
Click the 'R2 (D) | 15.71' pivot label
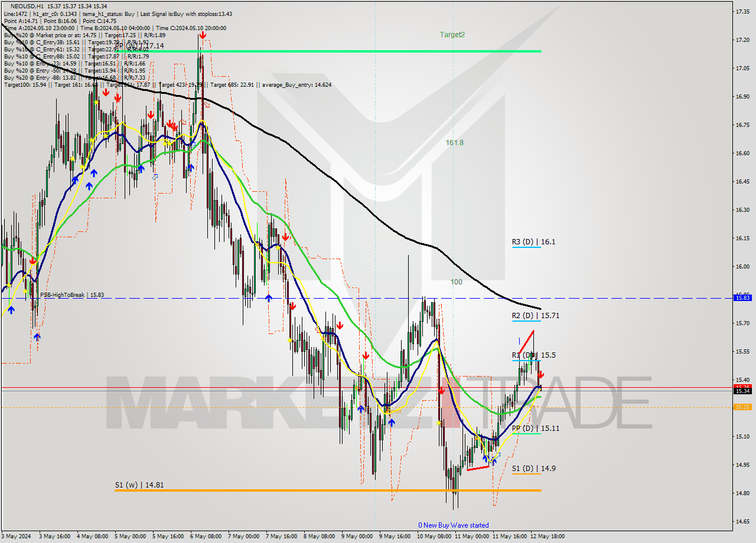coord(536,316)
